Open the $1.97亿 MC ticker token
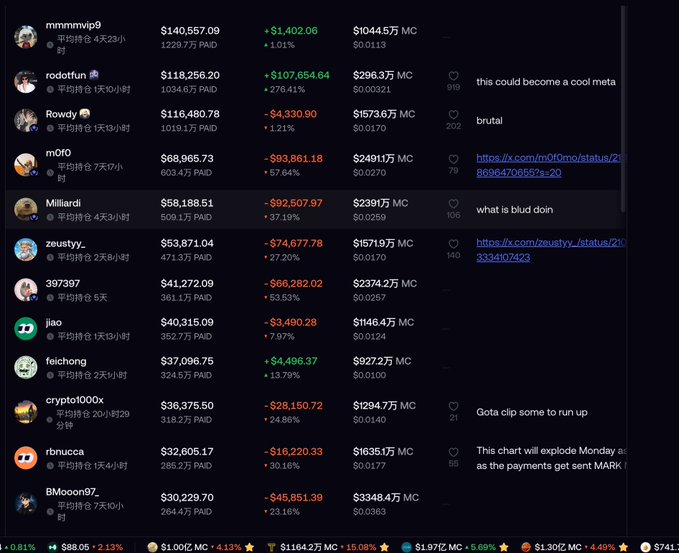The height and width of the screenshot is (553, 679). coord(455,547)
